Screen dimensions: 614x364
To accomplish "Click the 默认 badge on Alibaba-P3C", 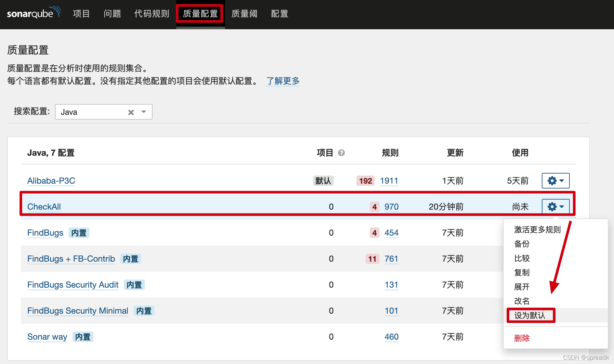I will tap(323, 181).
